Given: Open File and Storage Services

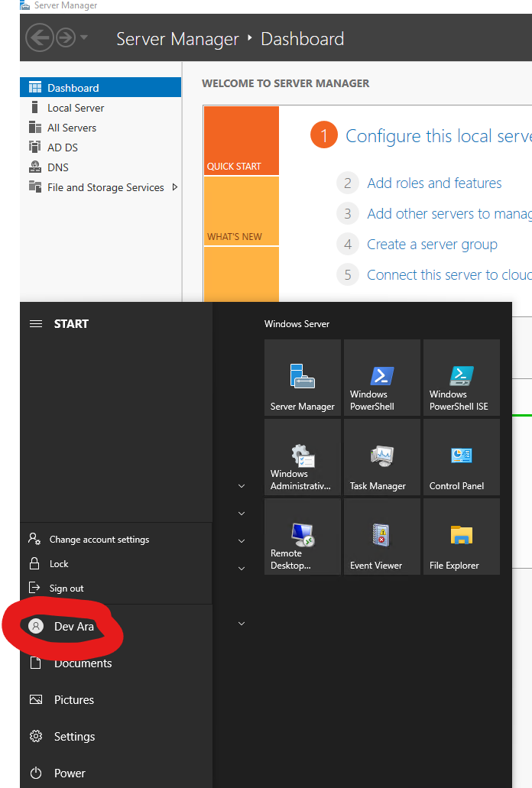Looking at the screenshot, I should pyautogui.click(x=105, y=187).
